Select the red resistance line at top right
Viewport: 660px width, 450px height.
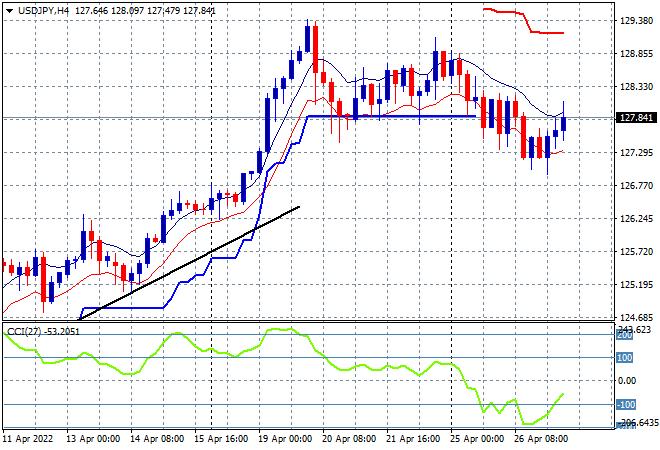(524, 21)
